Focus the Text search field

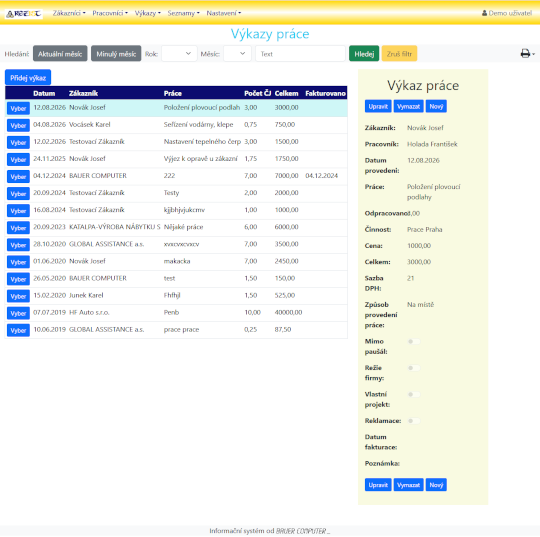click(300, 54)
